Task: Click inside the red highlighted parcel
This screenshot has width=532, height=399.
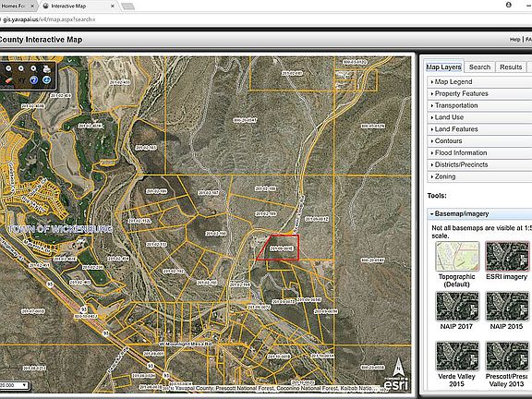Action: 282,248
